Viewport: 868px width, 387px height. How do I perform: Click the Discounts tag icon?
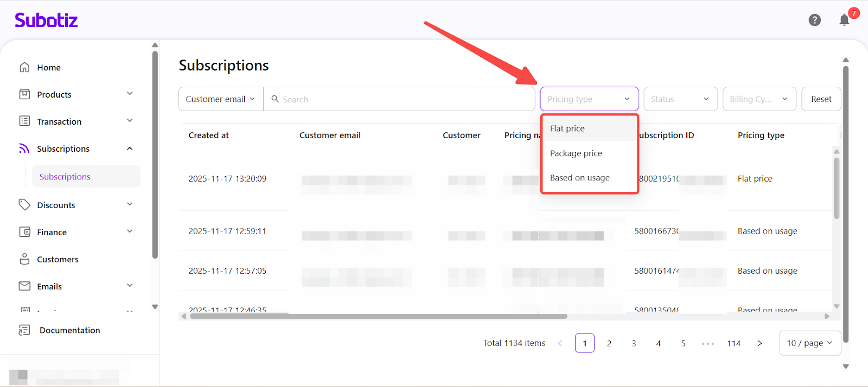[x=24, y=204]
